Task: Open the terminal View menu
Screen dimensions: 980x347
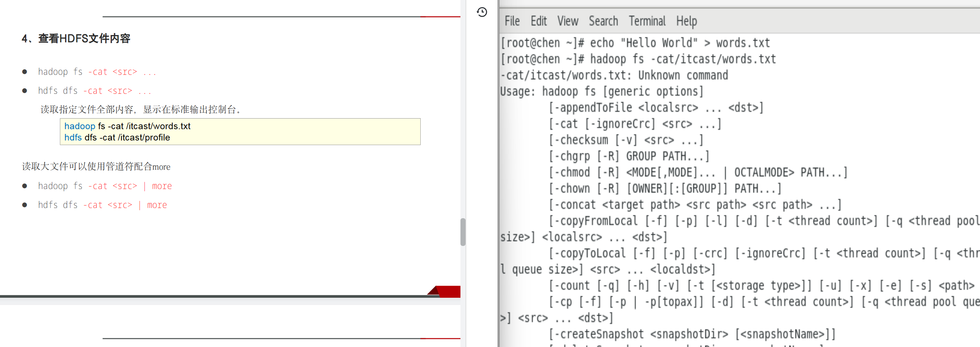Action: (568, 21)
